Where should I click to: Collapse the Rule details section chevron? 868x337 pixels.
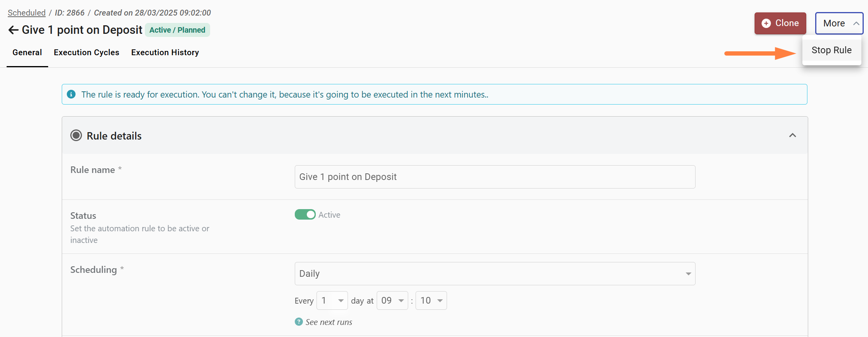point(792,136)
